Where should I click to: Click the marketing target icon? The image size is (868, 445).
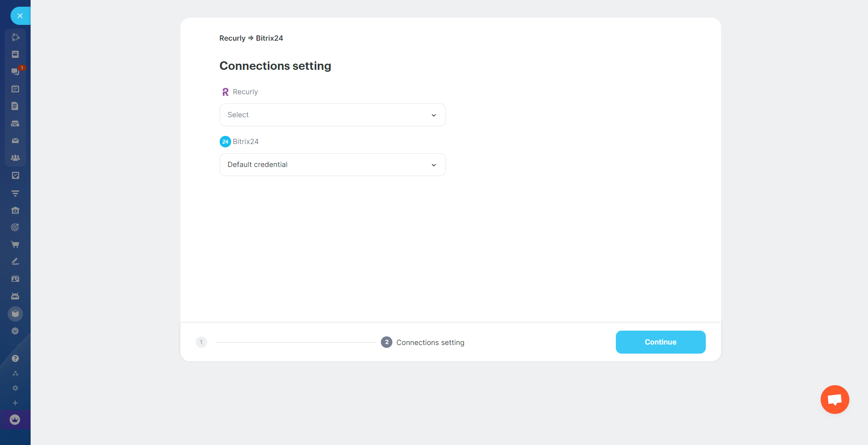coord(15,227)
